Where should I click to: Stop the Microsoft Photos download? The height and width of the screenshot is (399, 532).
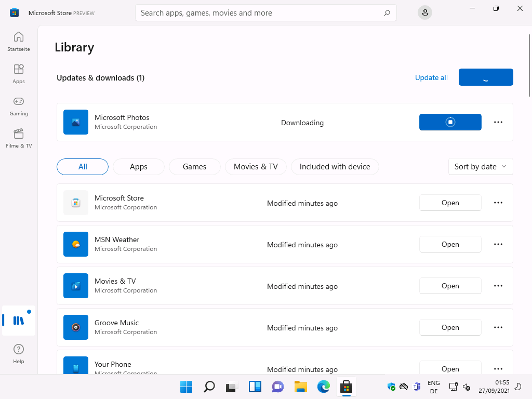[450, 122]
